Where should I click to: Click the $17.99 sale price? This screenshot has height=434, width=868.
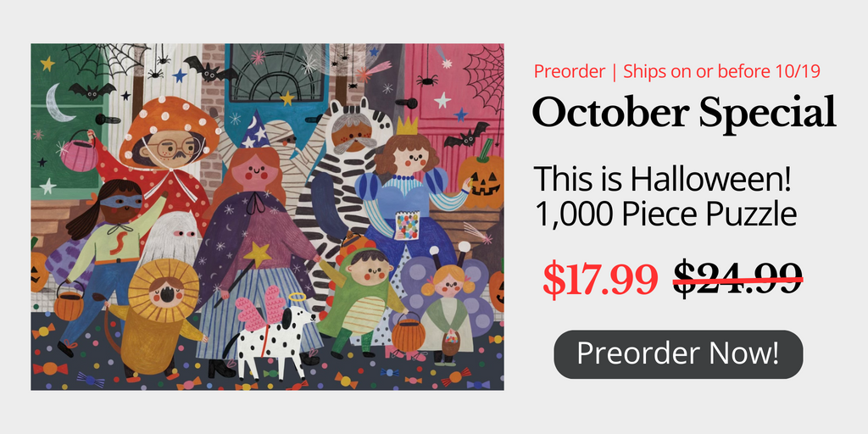pyautogui.click(x=600, y=278)
